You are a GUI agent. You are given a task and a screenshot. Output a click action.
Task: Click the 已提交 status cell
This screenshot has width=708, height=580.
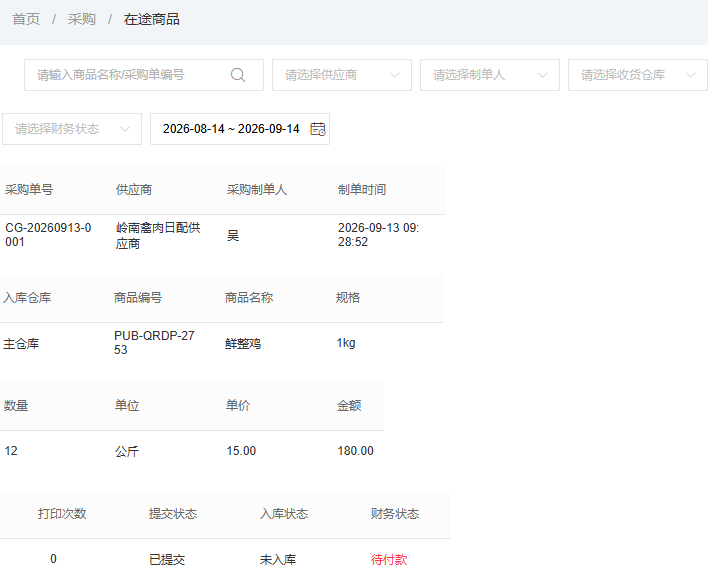click(x=167, y=560)
